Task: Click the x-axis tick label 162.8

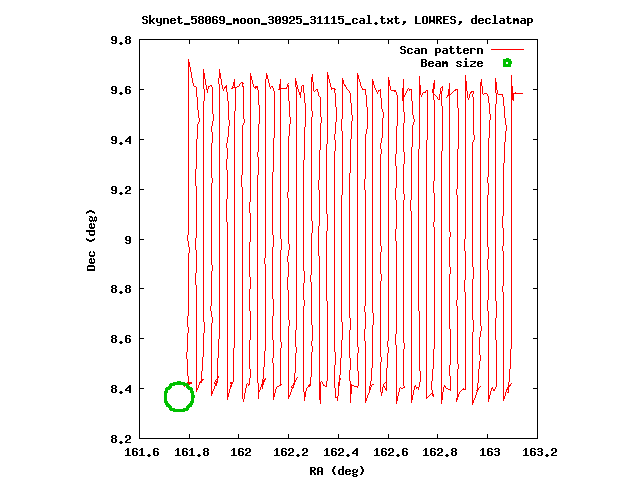Action: [440, 452]
